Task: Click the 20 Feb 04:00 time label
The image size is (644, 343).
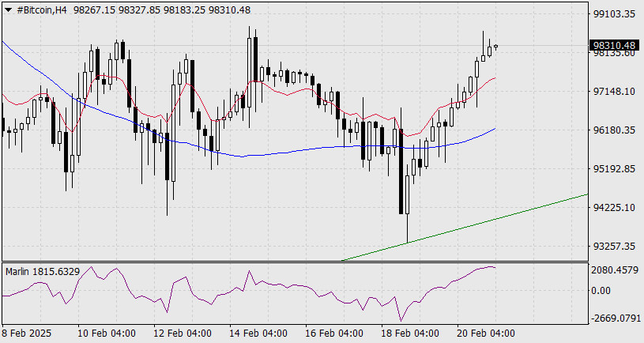Action: pyautogui.click(x=485, y=333)
